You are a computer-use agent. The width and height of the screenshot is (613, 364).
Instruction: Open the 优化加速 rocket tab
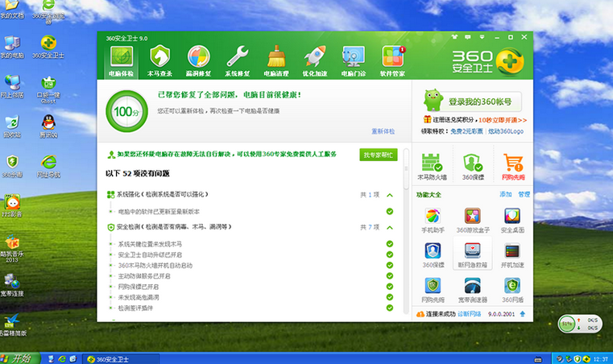pyautogui.click(x=315, y=61)
